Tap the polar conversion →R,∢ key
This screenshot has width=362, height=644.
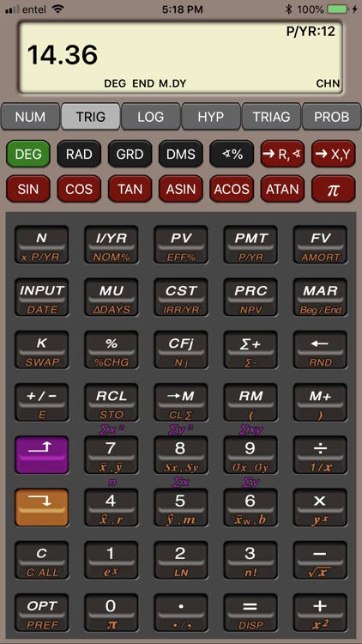[282, 154]
